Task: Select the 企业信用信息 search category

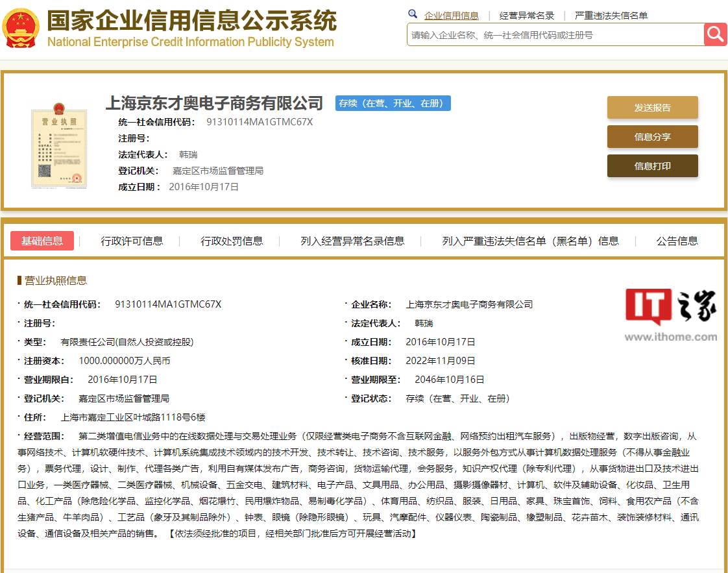Action: tap(452, 16)
